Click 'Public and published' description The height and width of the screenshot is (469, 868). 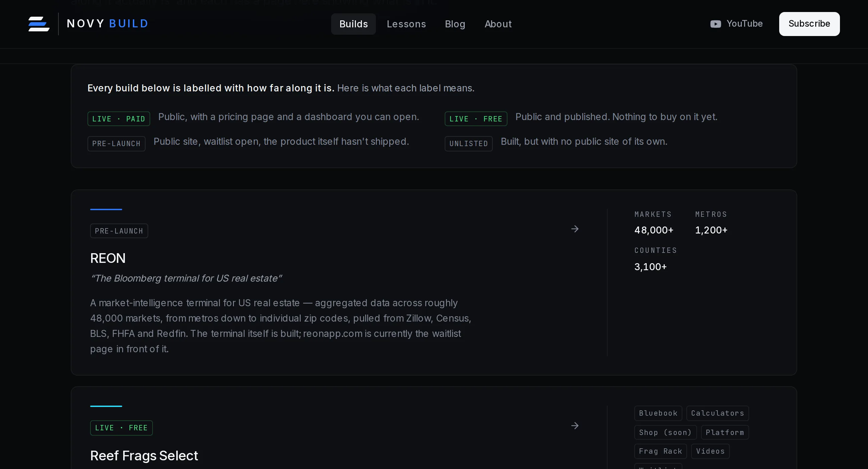616,117
